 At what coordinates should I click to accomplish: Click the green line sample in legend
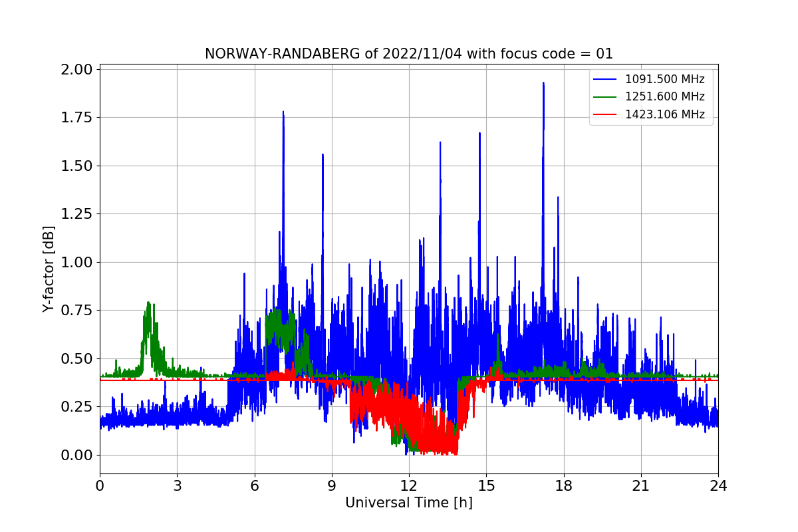coord(606,97)
